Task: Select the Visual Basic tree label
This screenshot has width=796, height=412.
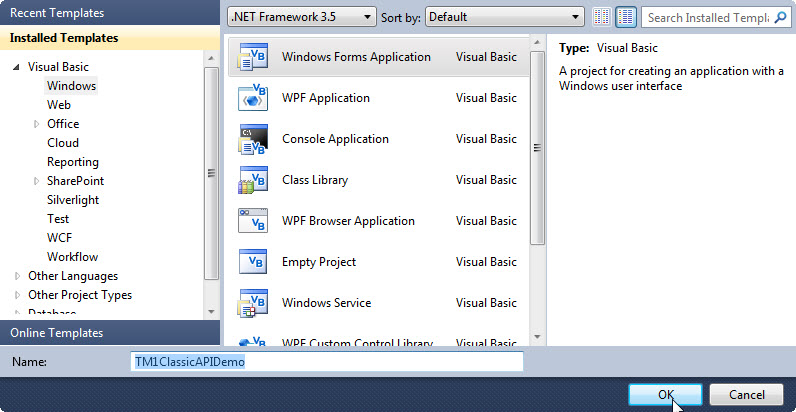Action: 58,67
